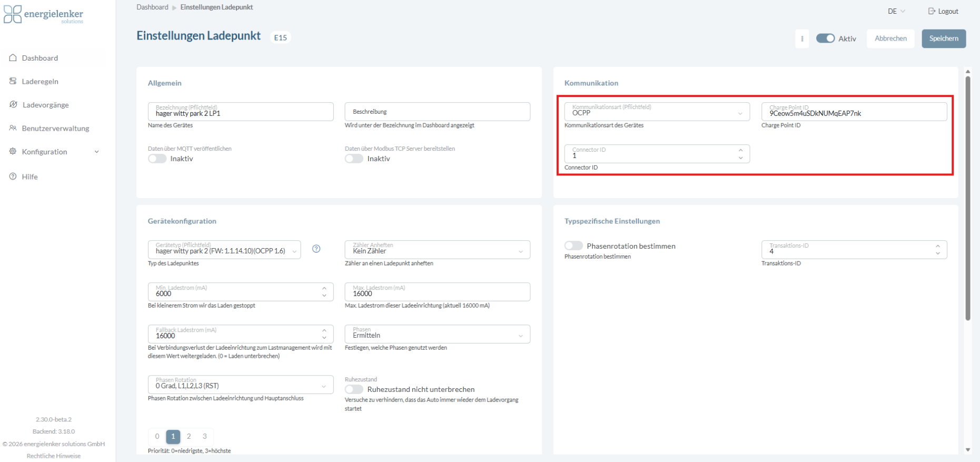Click the Logout icon at top right

(932, 11)
